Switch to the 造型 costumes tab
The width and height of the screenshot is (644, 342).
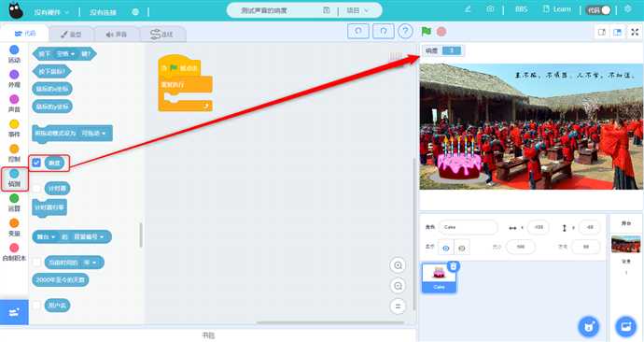(x=72, y=35)
